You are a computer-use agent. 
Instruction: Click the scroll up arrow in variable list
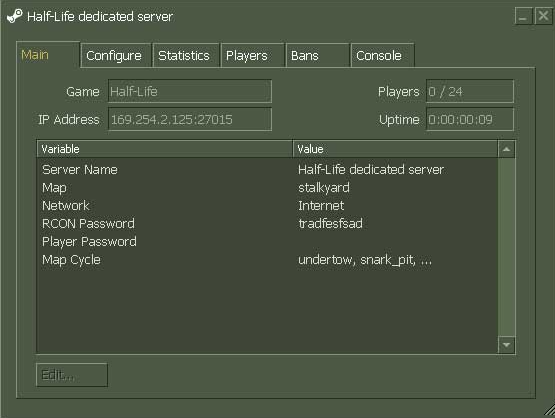tap(506, 149)
